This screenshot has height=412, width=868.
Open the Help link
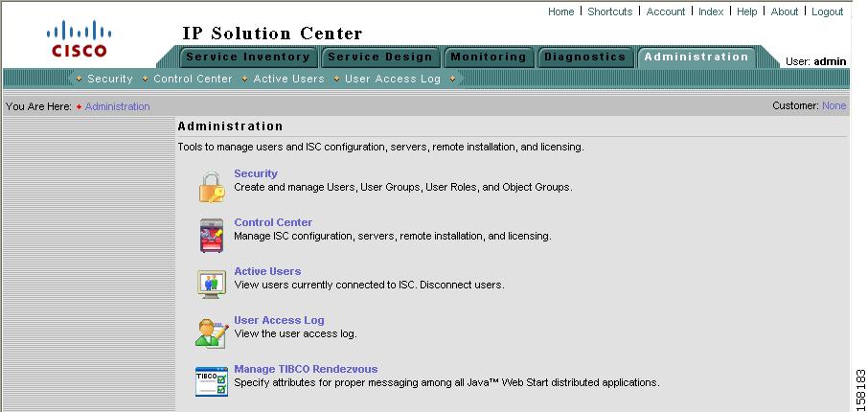pos(746,11)
